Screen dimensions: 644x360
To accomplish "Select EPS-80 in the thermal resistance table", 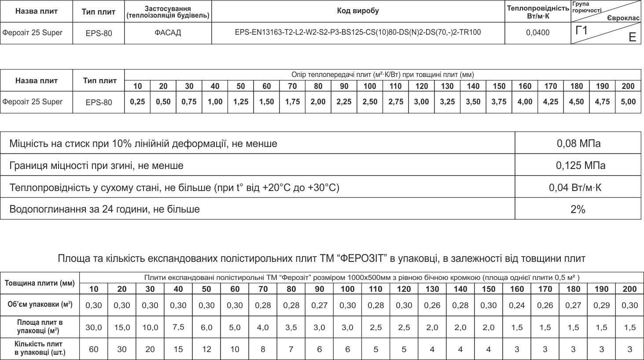I will click(x=99, y=103).
